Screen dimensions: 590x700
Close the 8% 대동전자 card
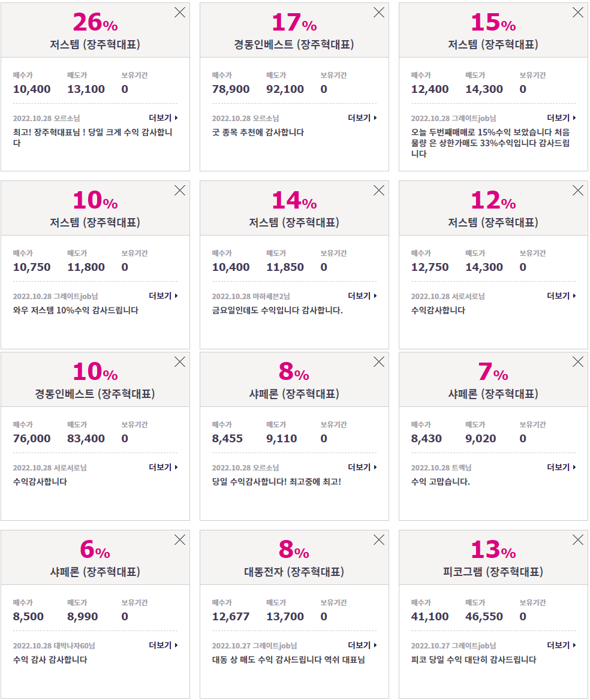[x=379, y=540]
